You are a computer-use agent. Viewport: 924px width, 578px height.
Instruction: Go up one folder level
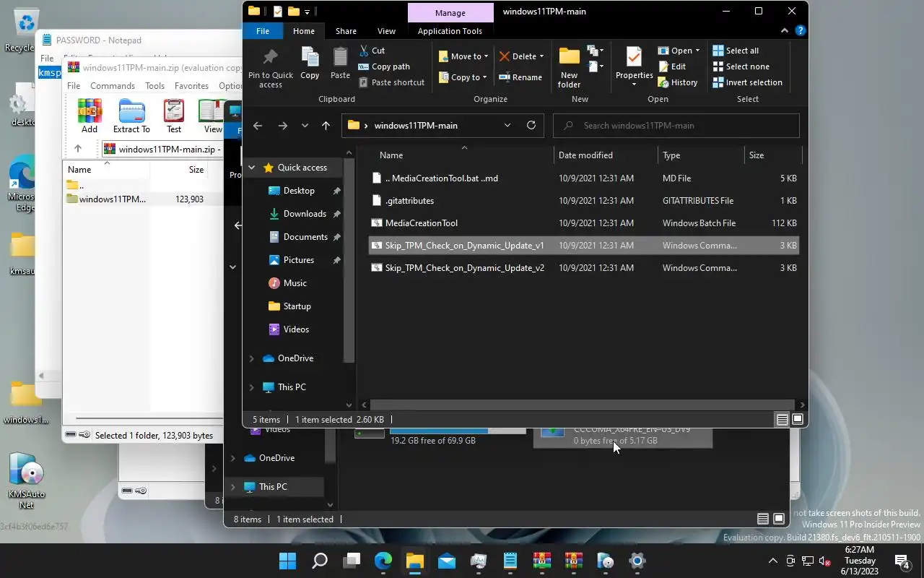(326, 126)
